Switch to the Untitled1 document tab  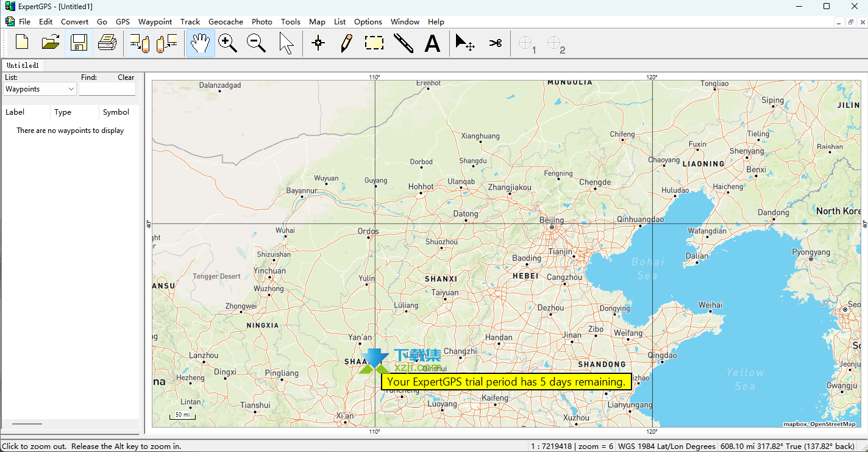click(x=23, y=65)
